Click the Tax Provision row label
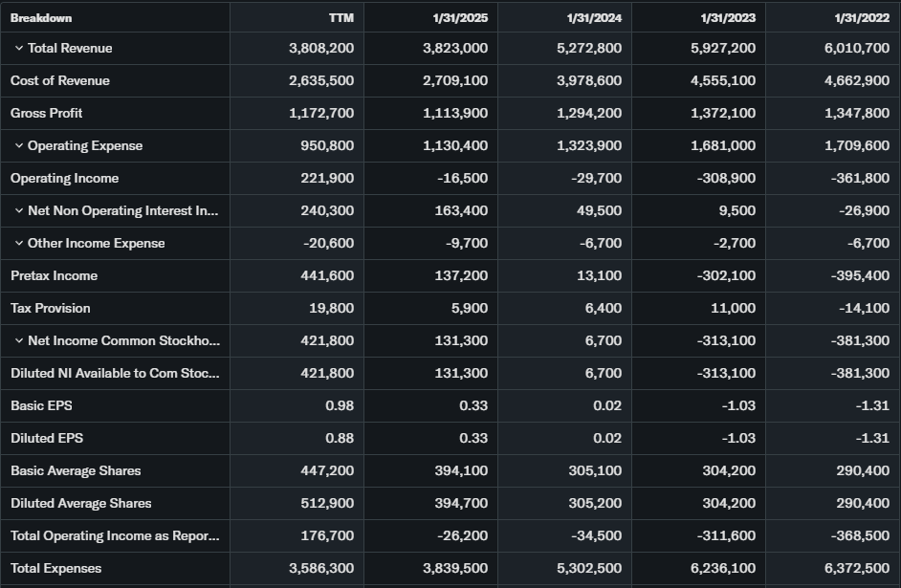The image size is (901, 588). (x=51, y=309)
